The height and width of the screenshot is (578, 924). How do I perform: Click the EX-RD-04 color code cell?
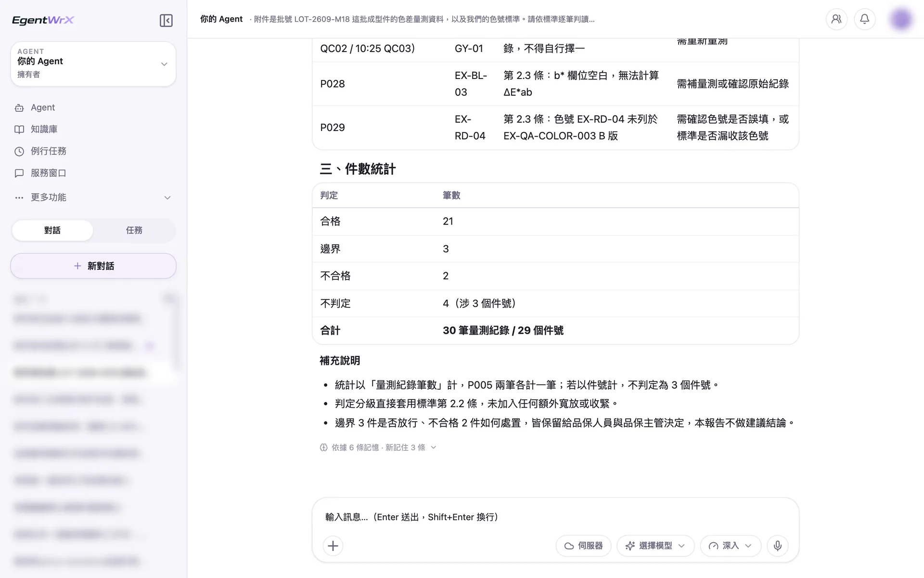pyautogui.click(x=470, y=128)
